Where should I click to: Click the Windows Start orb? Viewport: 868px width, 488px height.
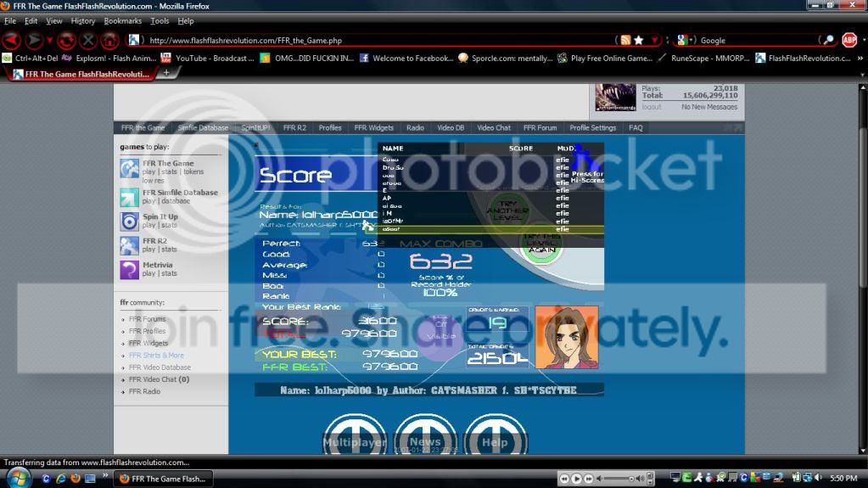click(18, 478)
